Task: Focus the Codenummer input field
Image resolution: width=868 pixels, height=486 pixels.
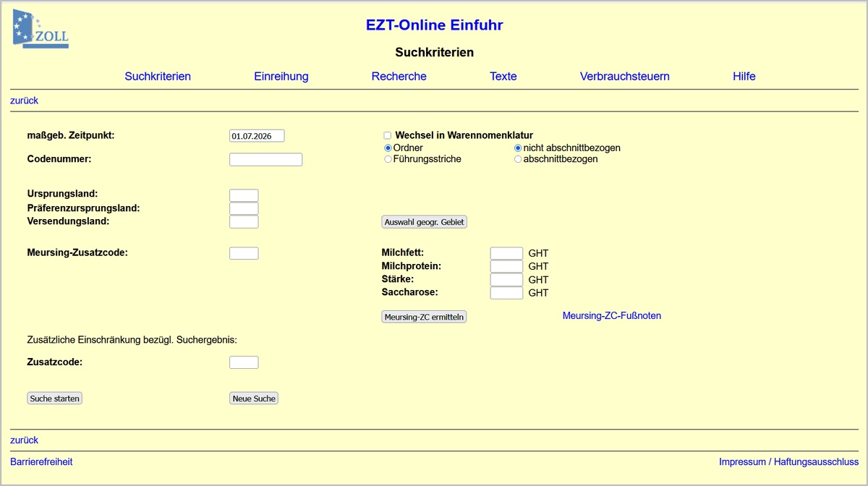Action: (x=265, y=160)
